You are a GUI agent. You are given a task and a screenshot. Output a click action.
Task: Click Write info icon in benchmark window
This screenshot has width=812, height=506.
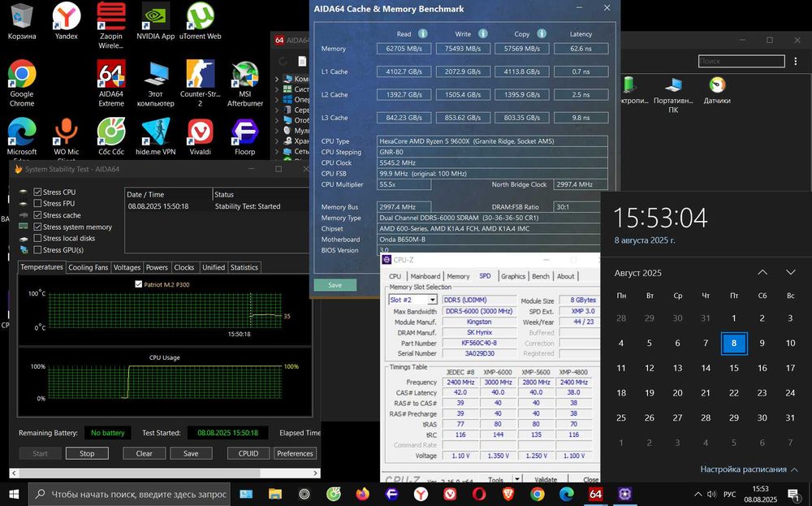click(482, 33)
